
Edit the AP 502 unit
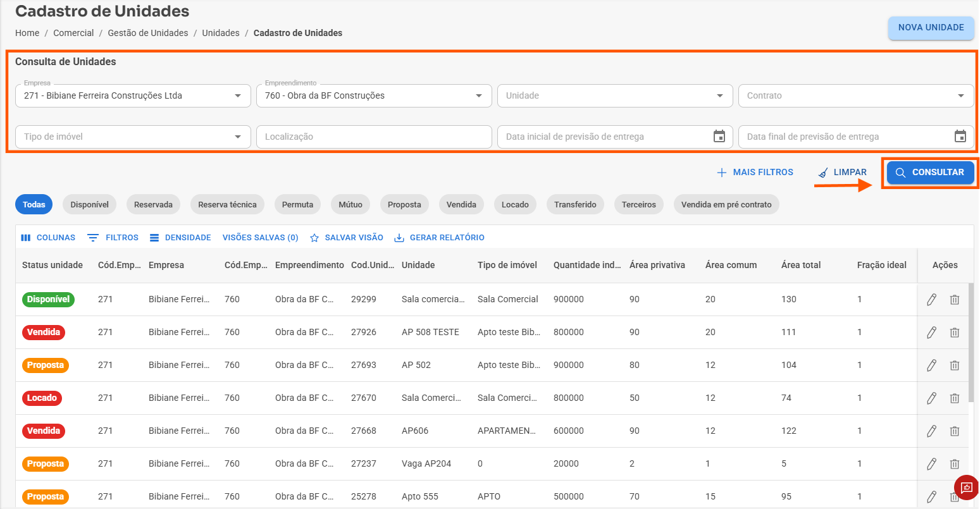click(931, 365)
